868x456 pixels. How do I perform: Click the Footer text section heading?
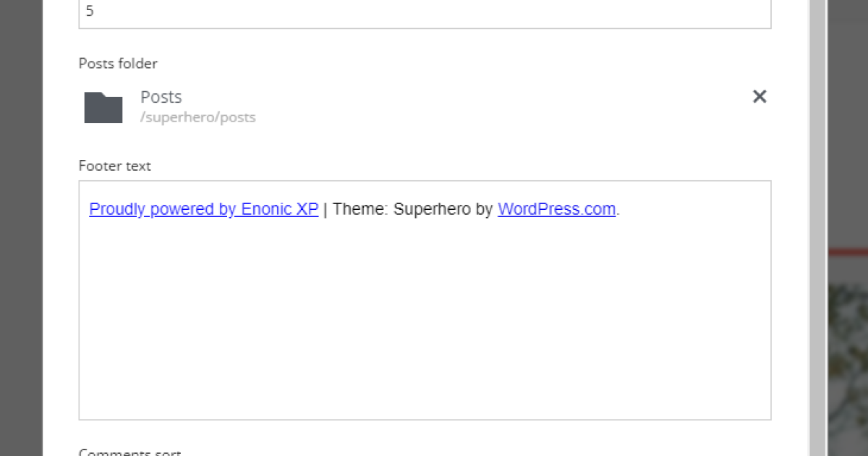tap(114, 166)
